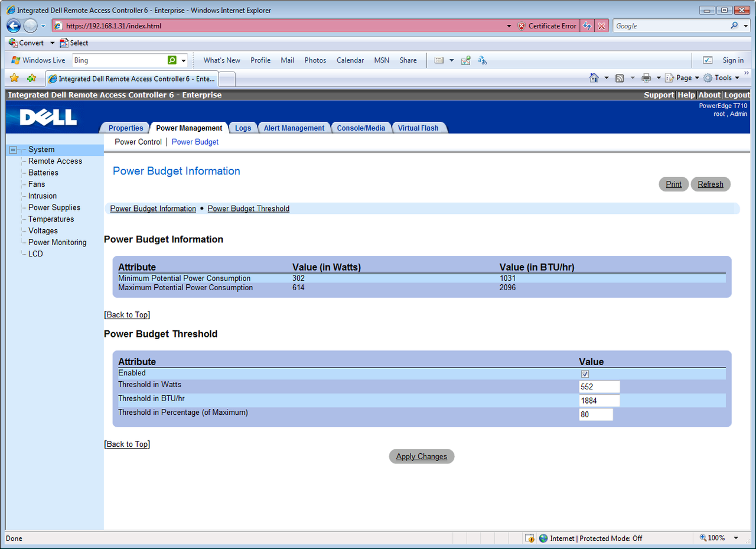
Task: Click the Print button
Action: tap(674, 184)
